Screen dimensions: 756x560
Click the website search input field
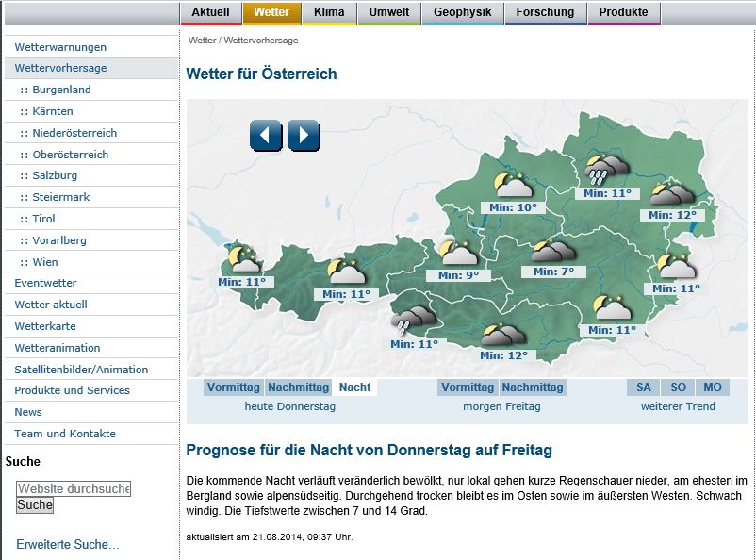click(74, 488)
